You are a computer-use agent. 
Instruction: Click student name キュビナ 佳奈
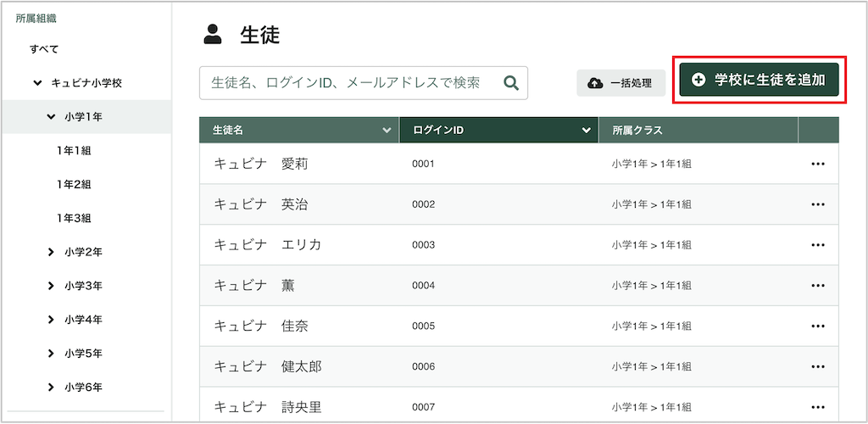tap(261, 326)
